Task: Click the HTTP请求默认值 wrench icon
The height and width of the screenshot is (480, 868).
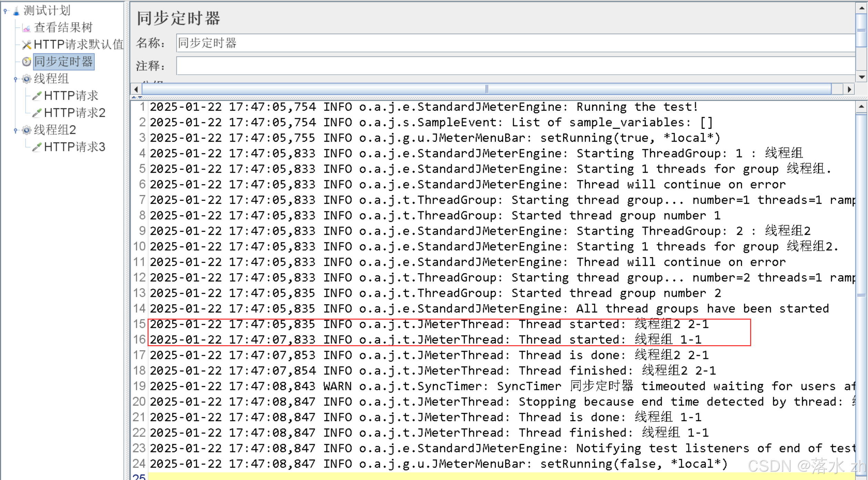Action: point(27,45)
